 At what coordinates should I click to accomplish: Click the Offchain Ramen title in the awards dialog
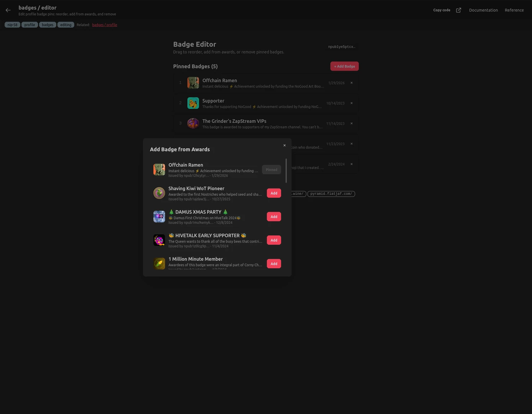click(x=186, y=165)
